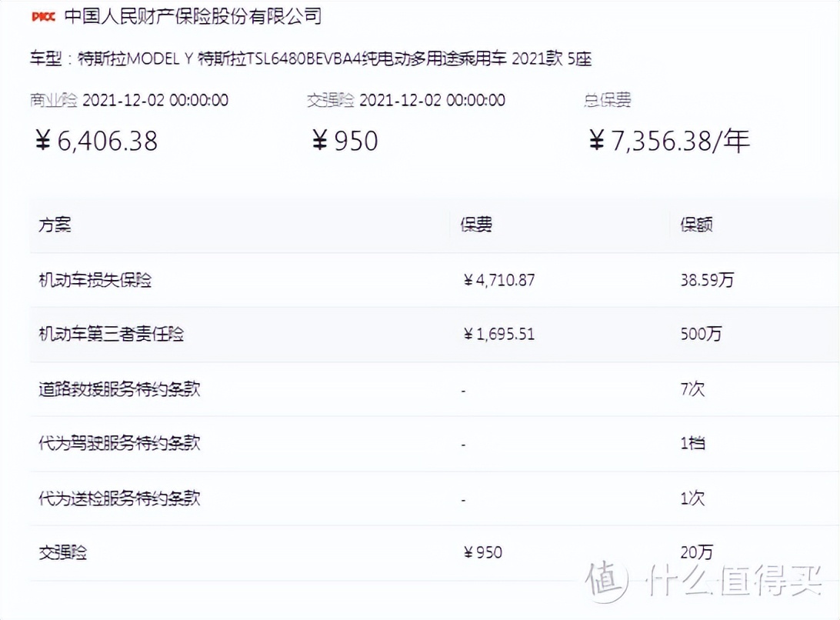This screenshot has height=620, width=840.
Task: Click the 交强险 premium amount ¥950
Action: click(x=345, y=141)
